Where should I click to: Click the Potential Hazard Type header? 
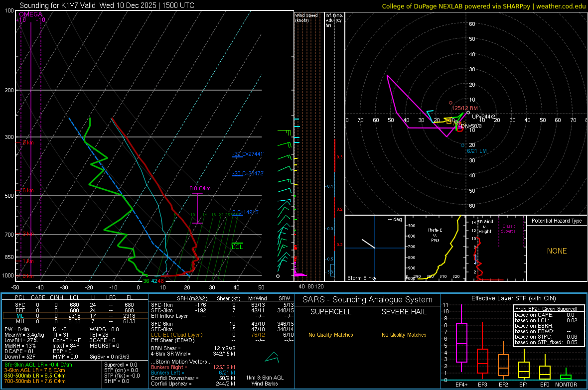click(557, 221)
